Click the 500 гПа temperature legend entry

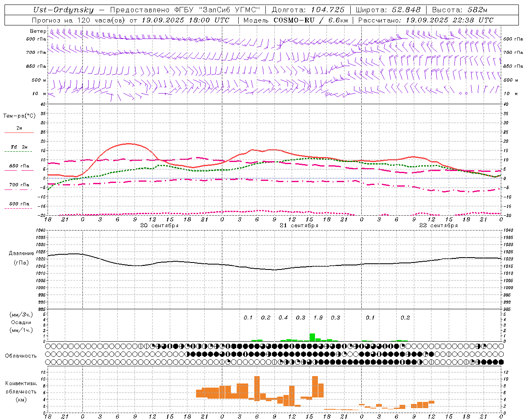click(x=19, y=204)
